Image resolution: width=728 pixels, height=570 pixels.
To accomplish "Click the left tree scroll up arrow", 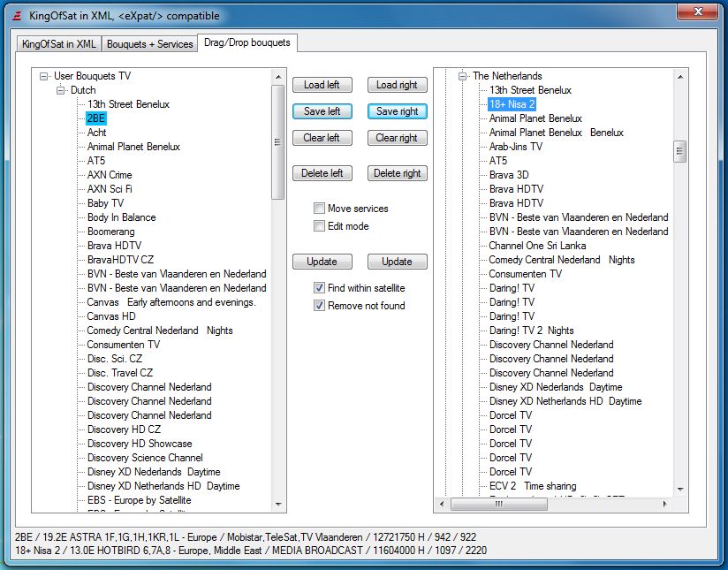I will click(278, 77).
